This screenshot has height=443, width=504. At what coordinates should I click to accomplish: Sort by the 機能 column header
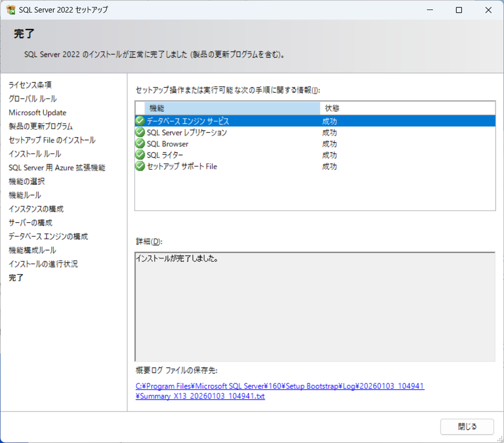pos(232,108)
